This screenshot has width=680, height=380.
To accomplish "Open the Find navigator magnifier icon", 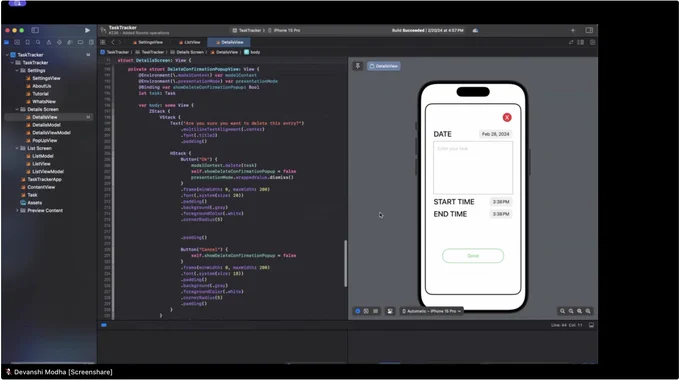I will coord(38,43).
